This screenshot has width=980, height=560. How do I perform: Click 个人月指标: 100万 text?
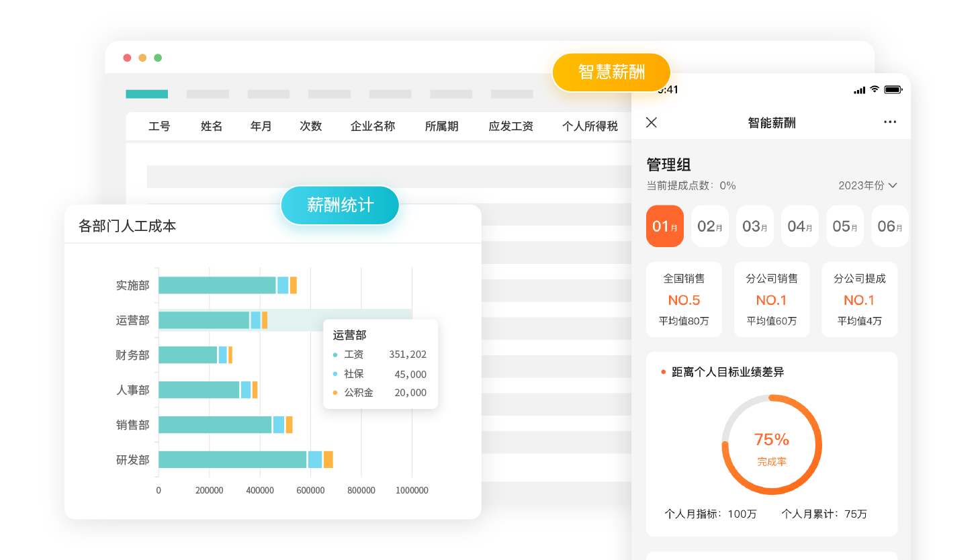pyautogui.click(x=711, y=514)
